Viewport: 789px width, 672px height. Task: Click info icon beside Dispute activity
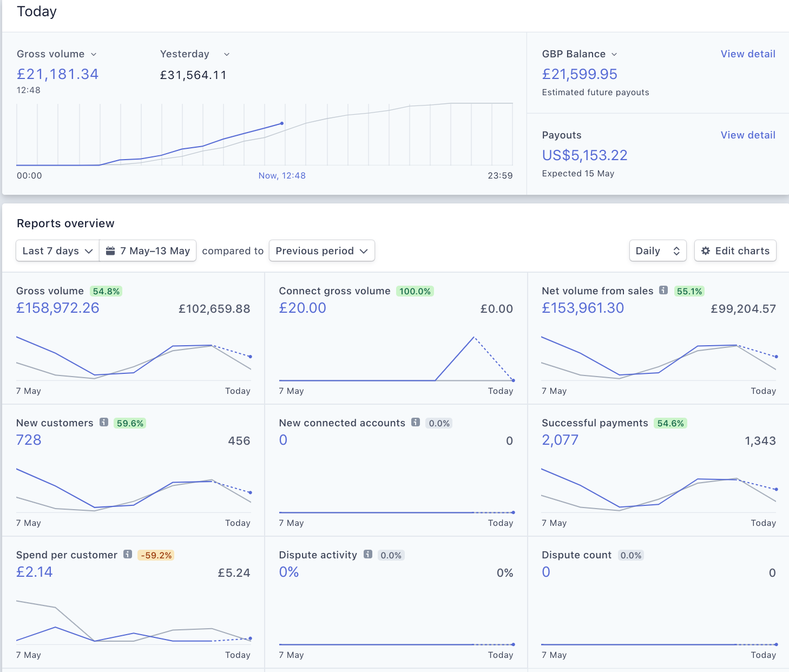368,555
